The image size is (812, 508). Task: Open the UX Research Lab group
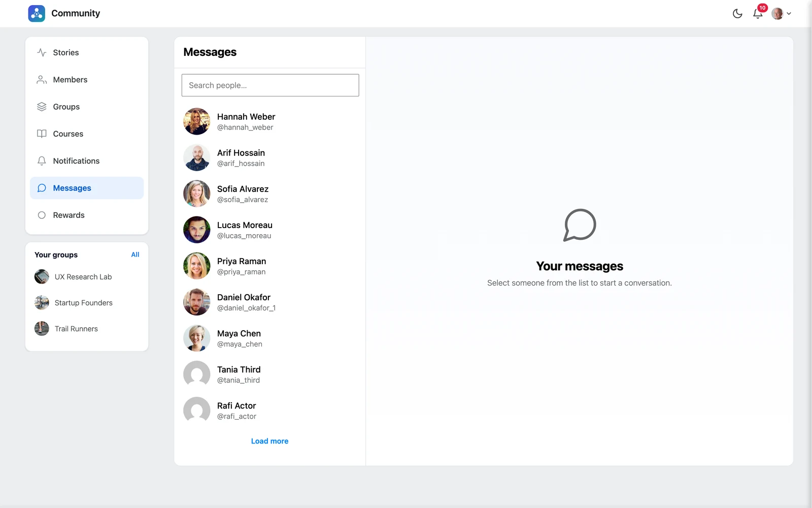83,277
